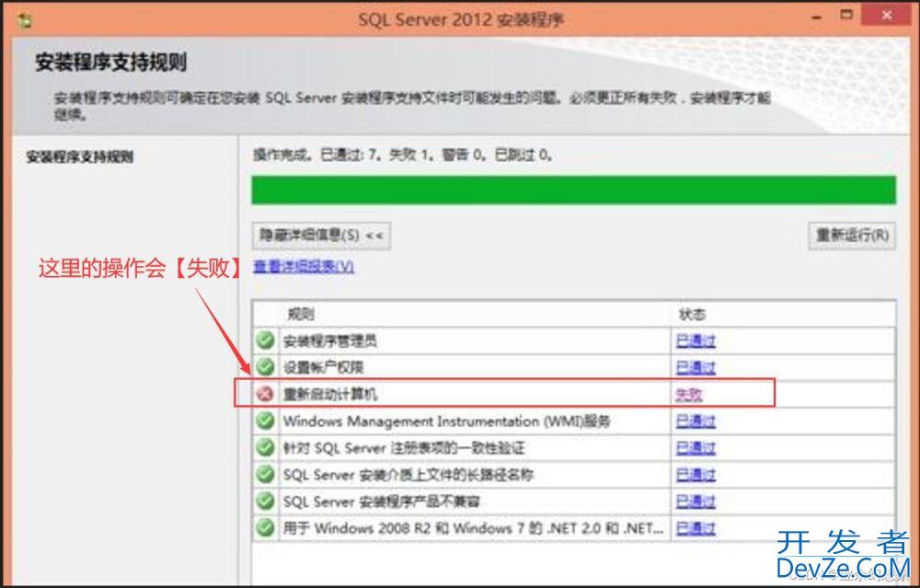Click green check icon for WMI 服务 rule

coord(266,421)
